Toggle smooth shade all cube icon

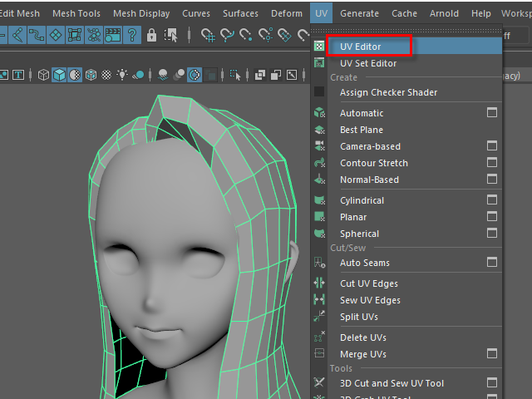(60, 75)
